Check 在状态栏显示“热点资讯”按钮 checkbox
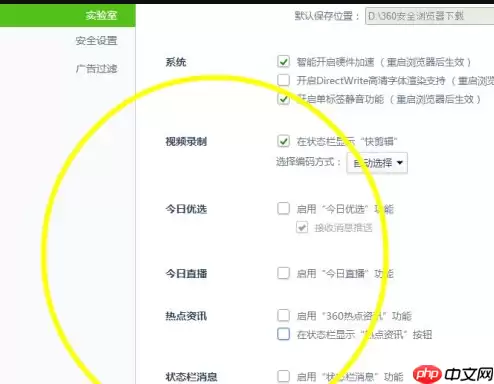 [x=283, y=334]
